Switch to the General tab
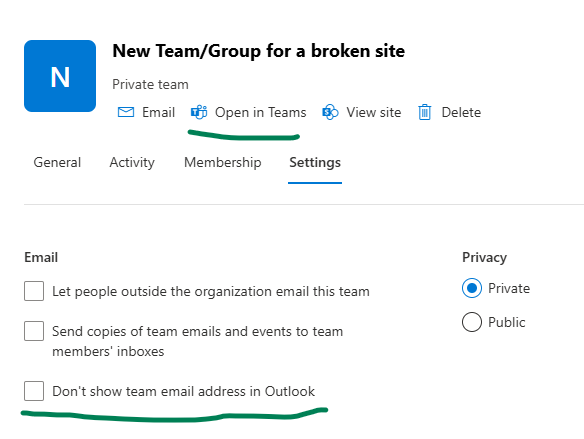This screenshot has width=584, height=439. tap(57, 162)
